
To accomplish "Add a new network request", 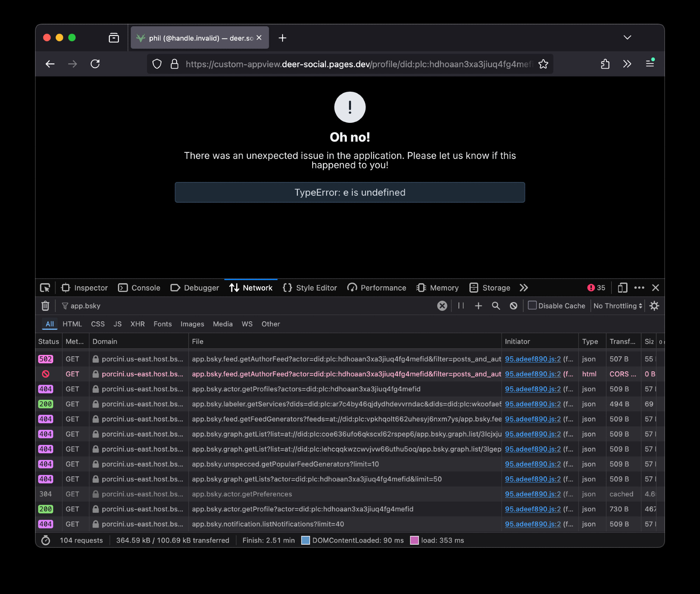I will pos(478,306).
